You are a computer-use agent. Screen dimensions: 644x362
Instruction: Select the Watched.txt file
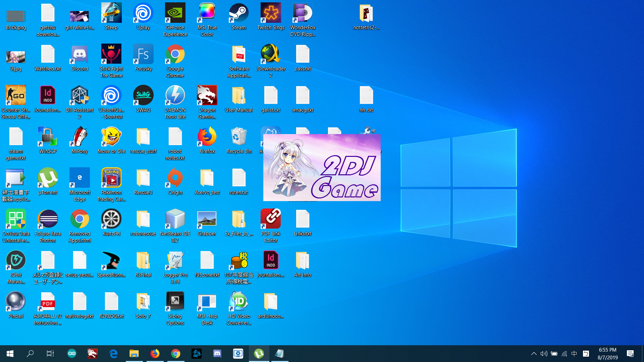tap(48, 58)
